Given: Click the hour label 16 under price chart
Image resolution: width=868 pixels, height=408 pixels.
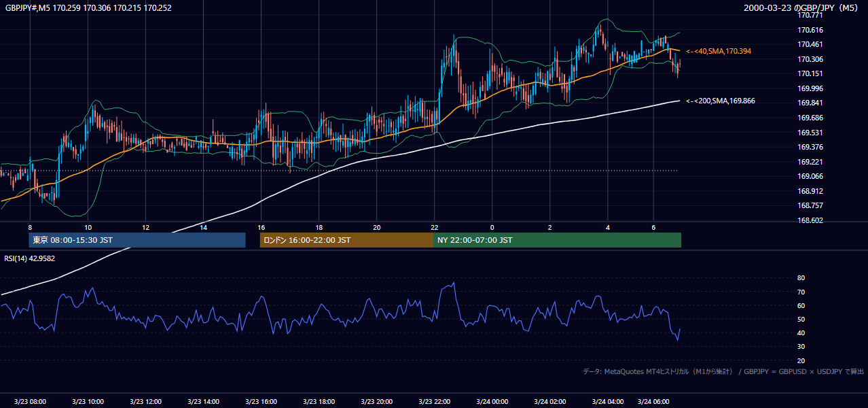Looking at the screenshot, I should (261, 227).
